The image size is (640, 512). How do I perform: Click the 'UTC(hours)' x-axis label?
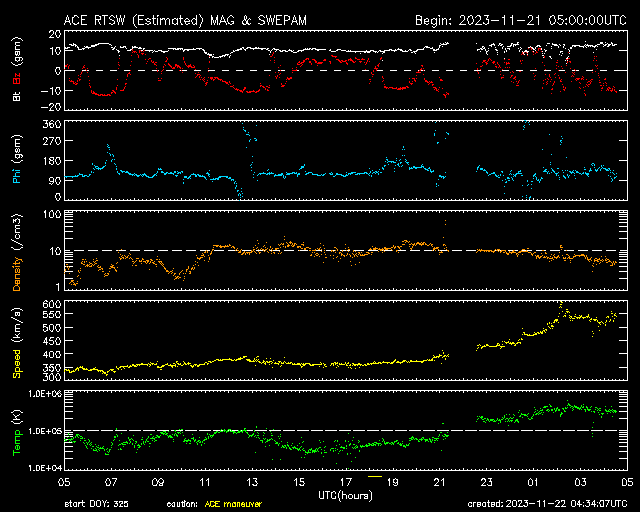click(345, 496)
